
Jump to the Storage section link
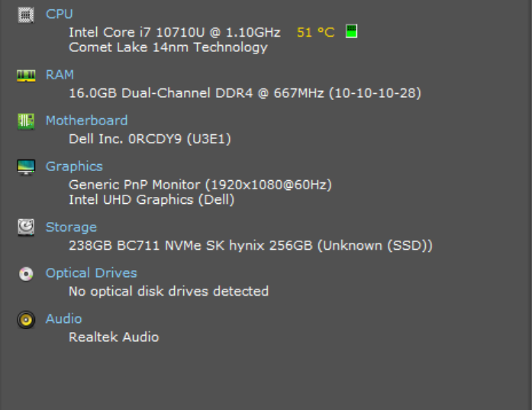pyautogui.click(x=71, y=228)
